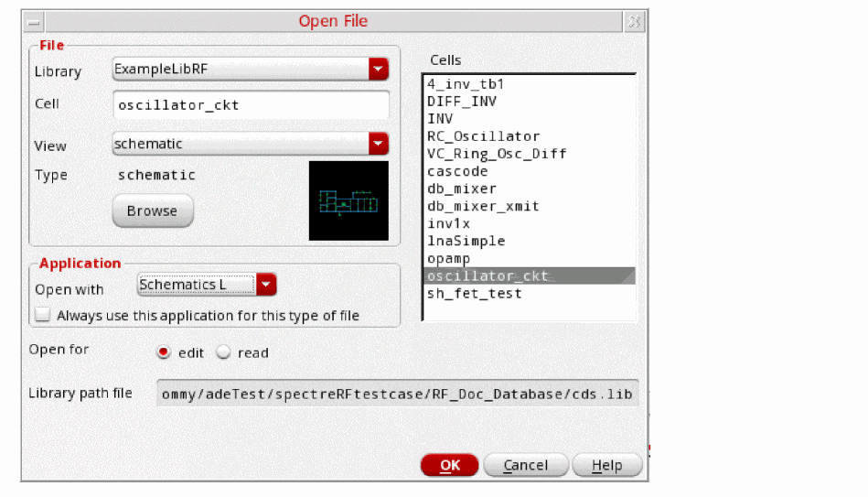
Task: Select the read radio button
Action: [x=223, y=352]
